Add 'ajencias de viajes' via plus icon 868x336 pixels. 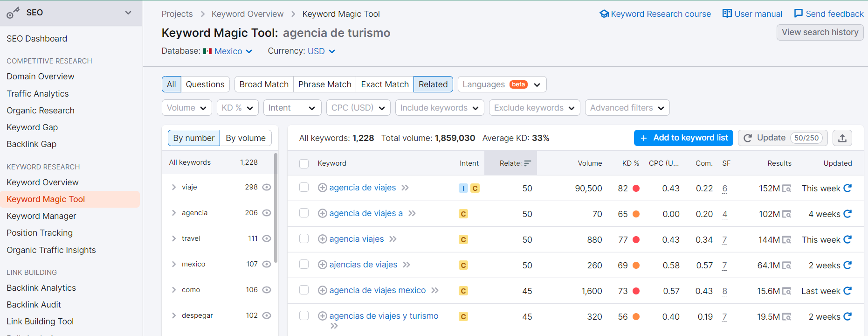click(322, 265)
